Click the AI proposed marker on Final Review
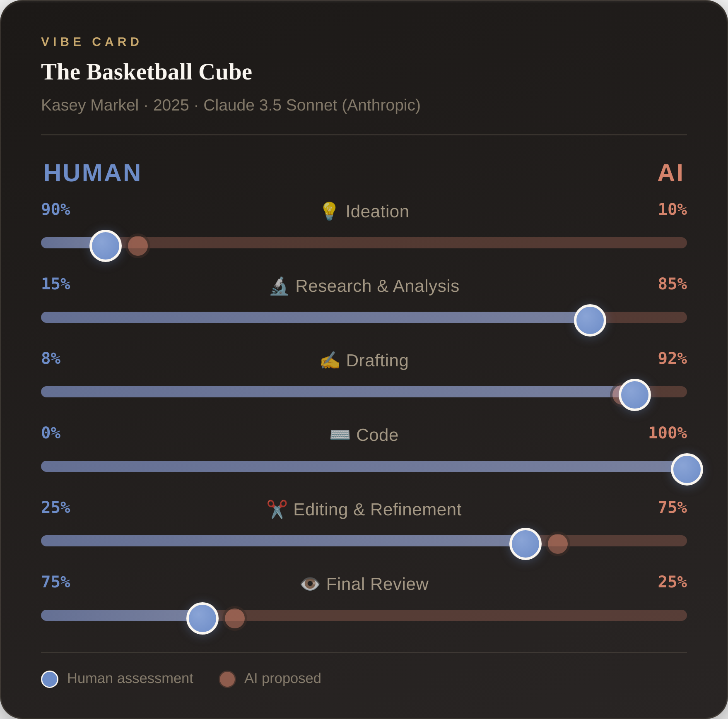 (235, 618)
